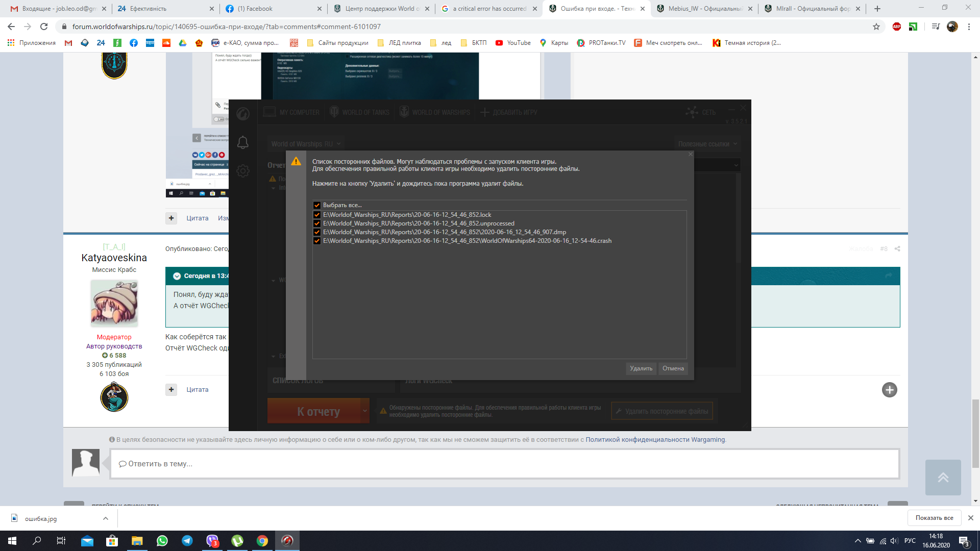This screenshot has width=980, height=551.
Task: Open Katyaoveskina's profile name
Action: click(x=114, y=258)
